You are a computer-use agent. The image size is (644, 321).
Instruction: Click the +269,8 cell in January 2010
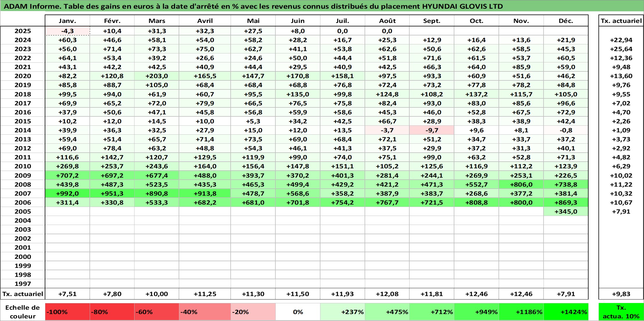coord(67,166)
